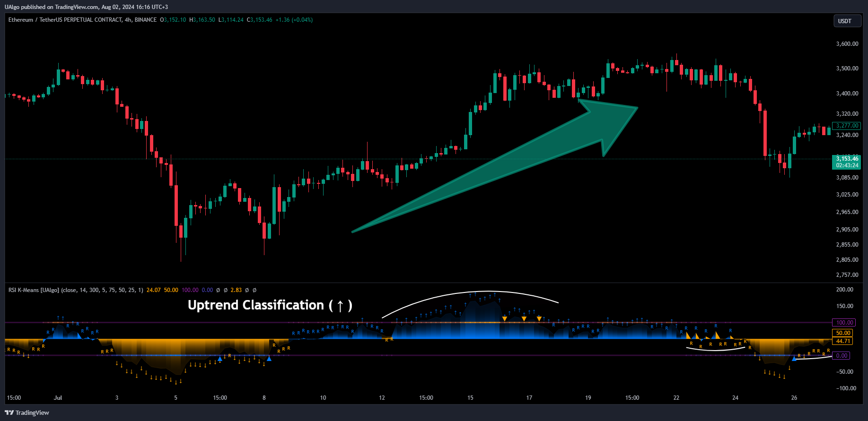Click the 3,400.00 price axis label
The width and height of the screenshot is (868, 421).
click(847, 94)
